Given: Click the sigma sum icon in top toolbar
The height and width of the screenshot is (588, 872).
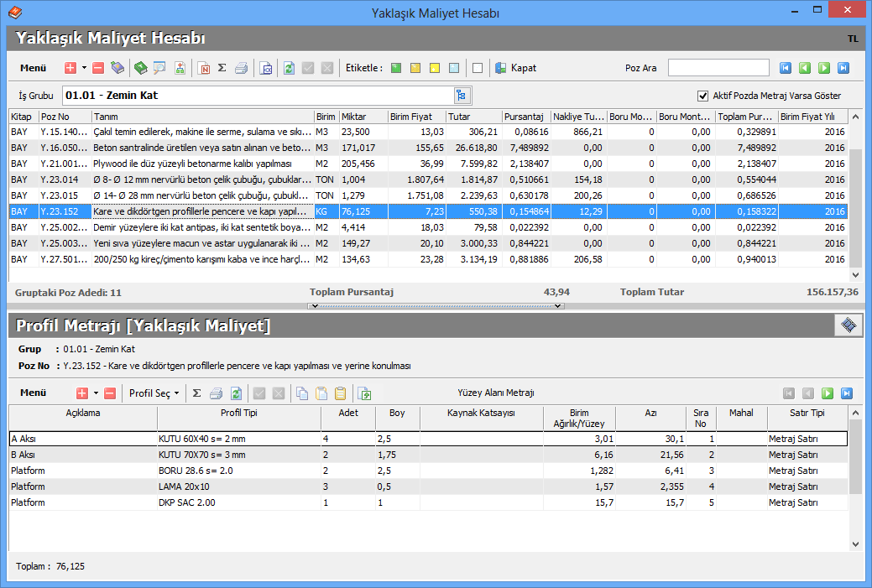Looking at the screenshot, I should (222, 68).
